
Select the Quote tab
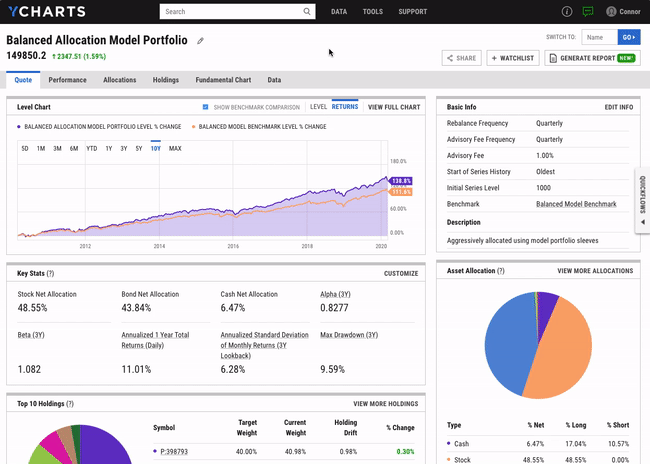23,80
